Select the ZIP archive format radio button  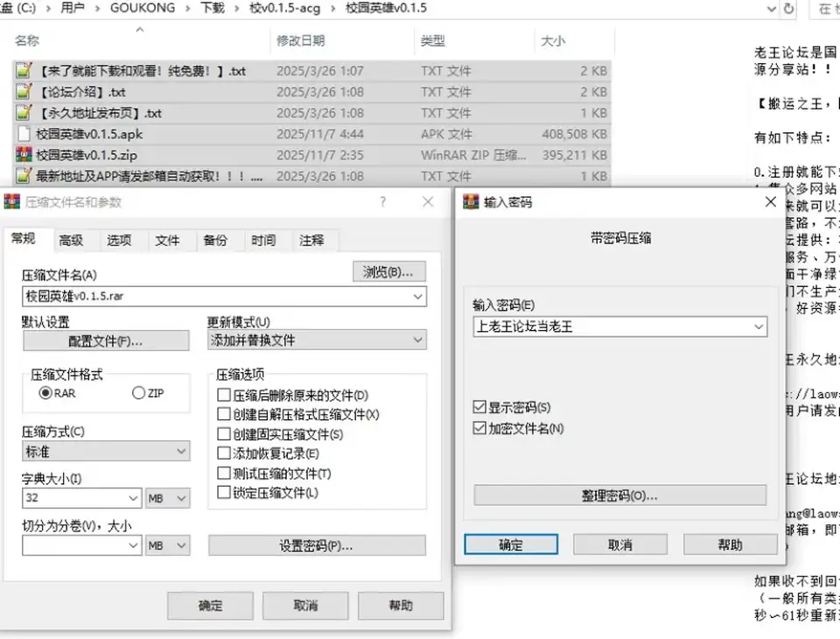pos(138,393)
